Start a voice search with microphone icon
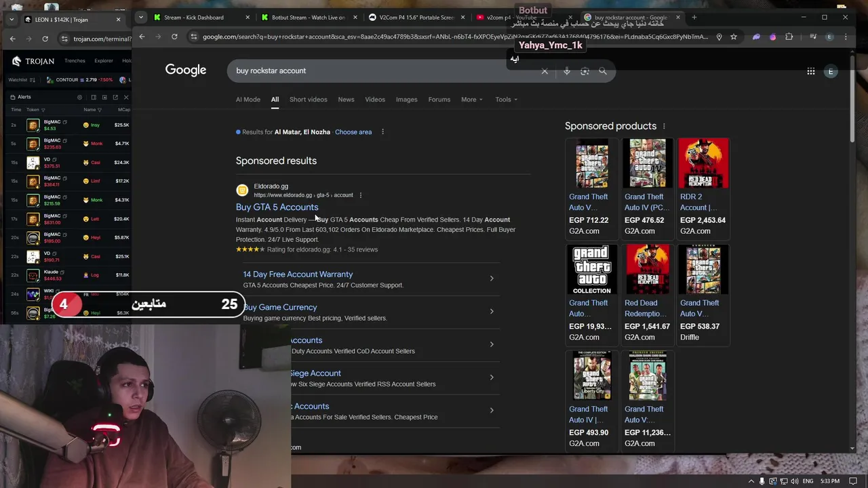Screen dimensions: 868x488 click(567, 70)
